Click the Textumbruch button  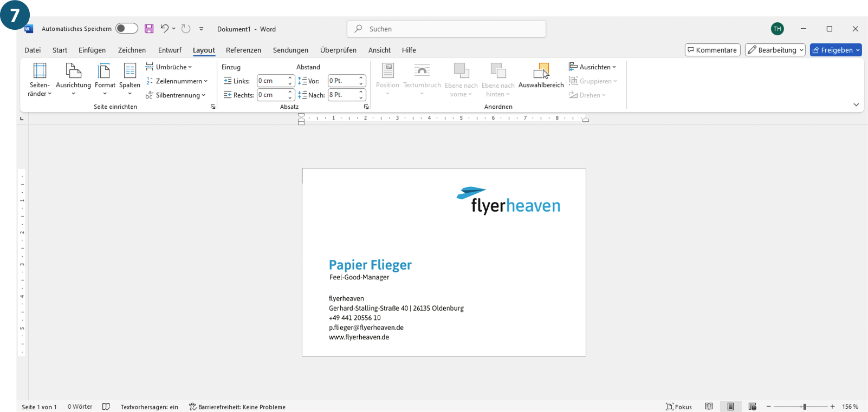422,79
